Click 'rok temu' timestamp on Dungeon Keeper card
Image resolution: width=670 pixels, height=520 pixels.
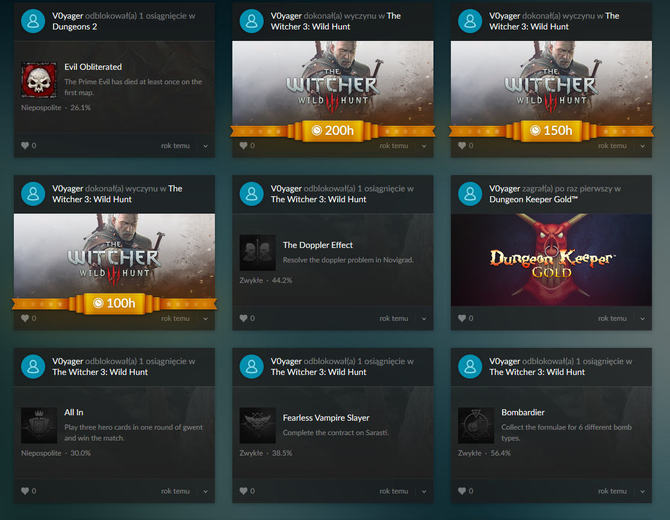(x=612, y=318)
